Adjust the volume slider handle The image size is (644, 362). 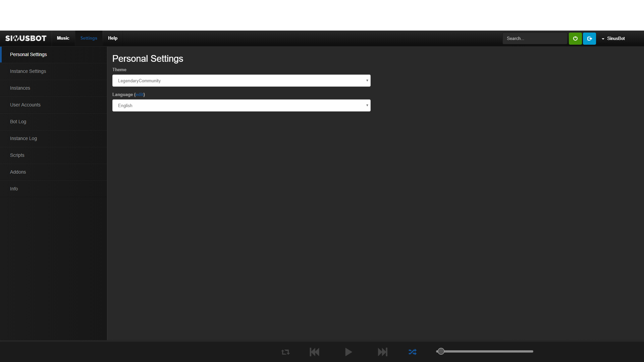pos(441,351)
